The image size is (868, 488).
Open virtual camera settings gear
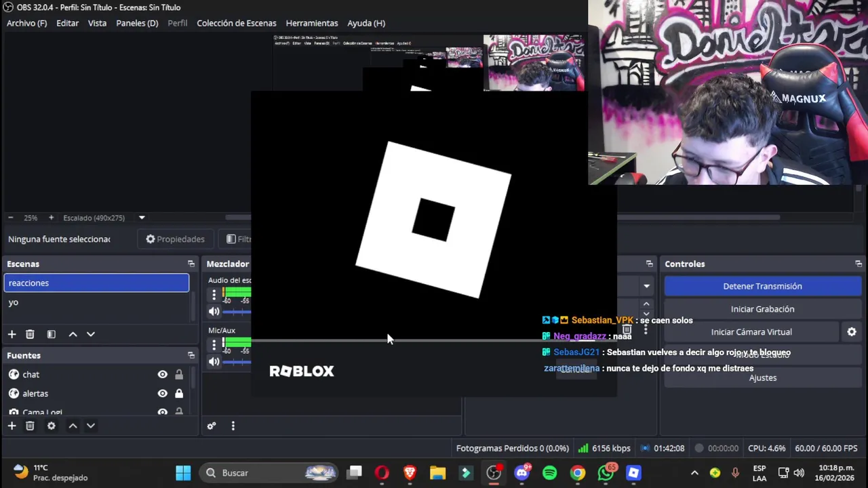click(x=852, y=331)
